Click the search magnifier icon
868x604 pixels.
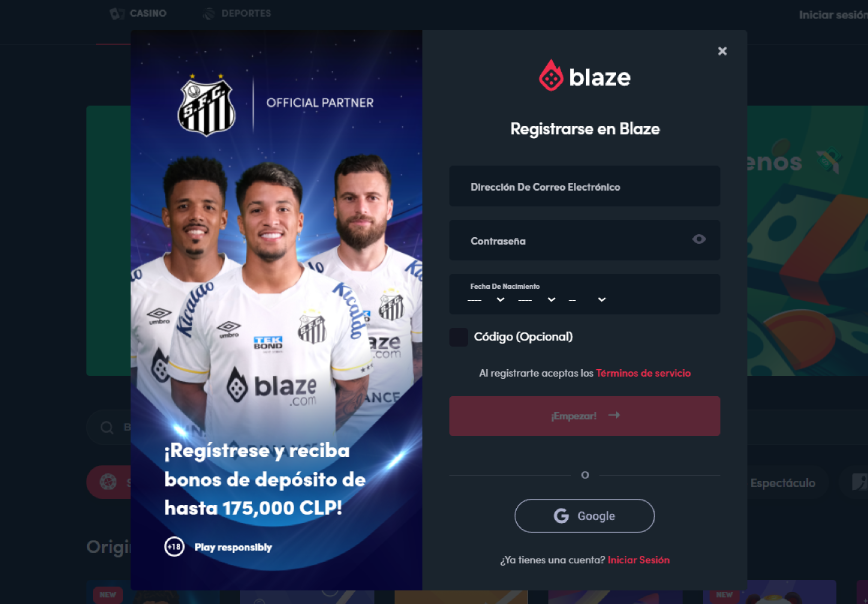point(107,427)
